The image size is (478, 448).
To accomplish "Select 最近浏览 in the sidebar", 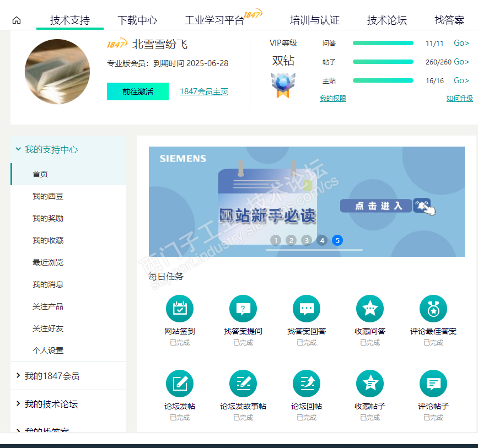I will coord(48,262).
